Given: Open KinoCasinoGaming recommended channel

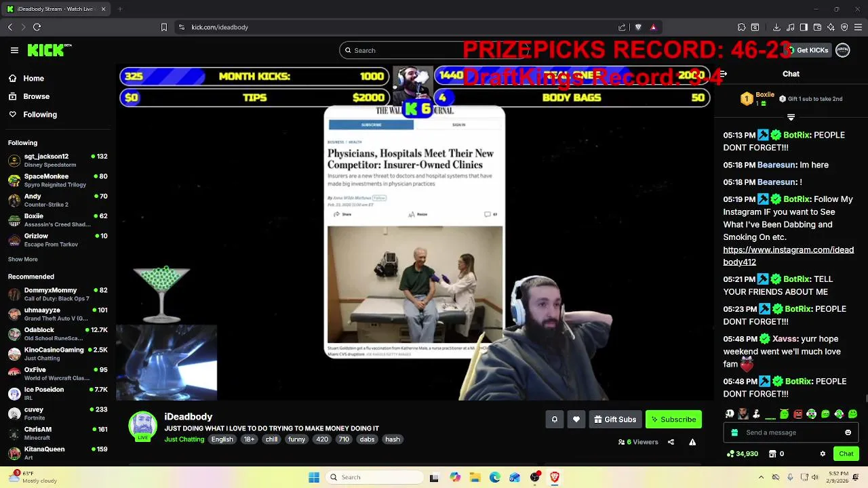Looking at the screenshot, I should tap(58, 354).
